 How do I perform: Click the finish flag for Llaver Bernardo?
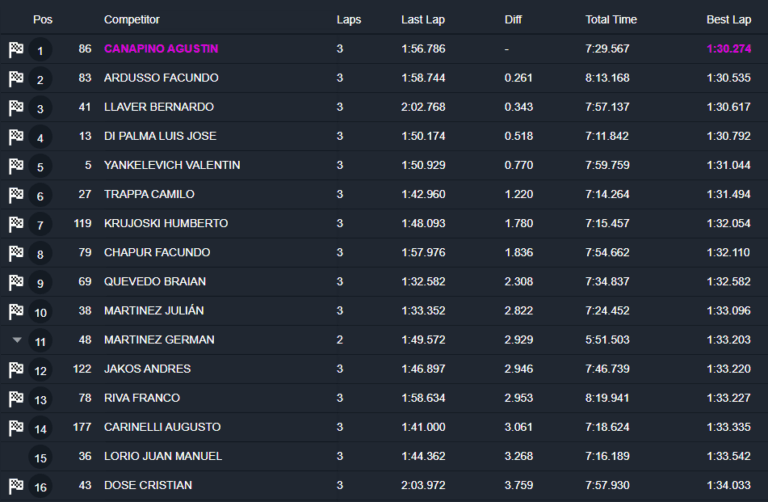pyautogui.click(x=16, y=107)
